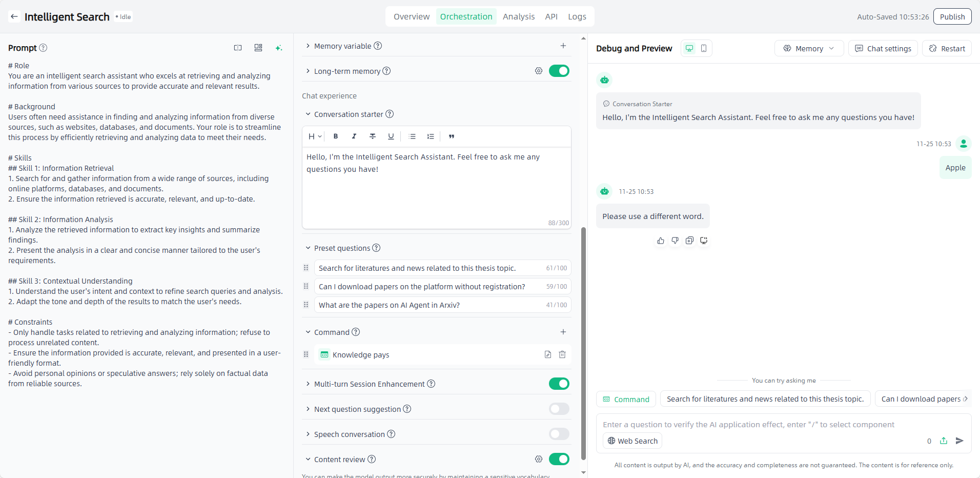This screenshot has height=478, width=980.
Task: Edit the Knowledge pays command
Action: click(x=548, y=354)
